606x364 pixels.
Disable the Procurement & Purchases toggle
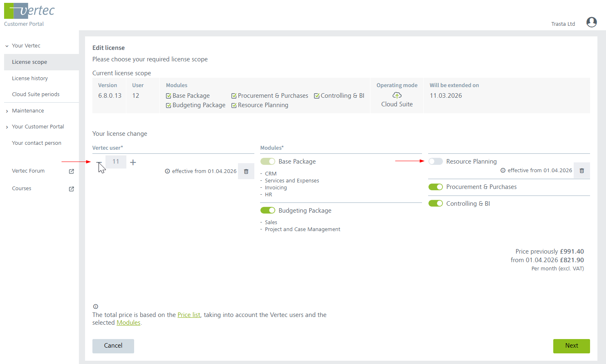click(435, 187)
